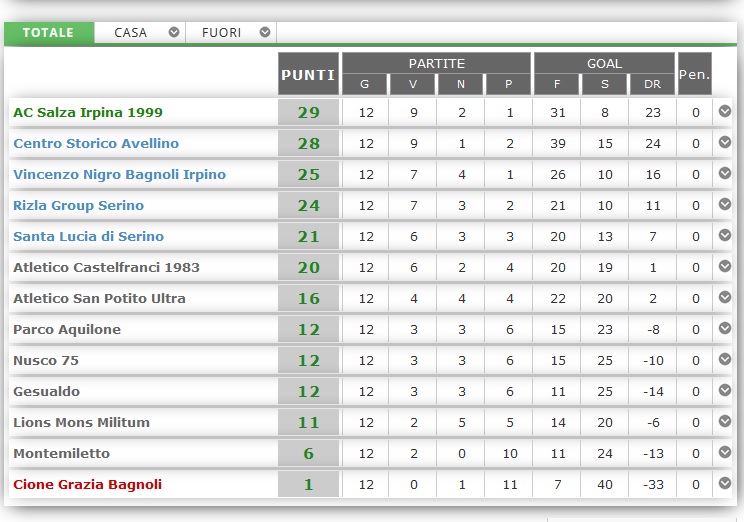Expand Gesualdo row arrow
The height and width of the screenshot is (522, 744).
(x=725, y=390)
